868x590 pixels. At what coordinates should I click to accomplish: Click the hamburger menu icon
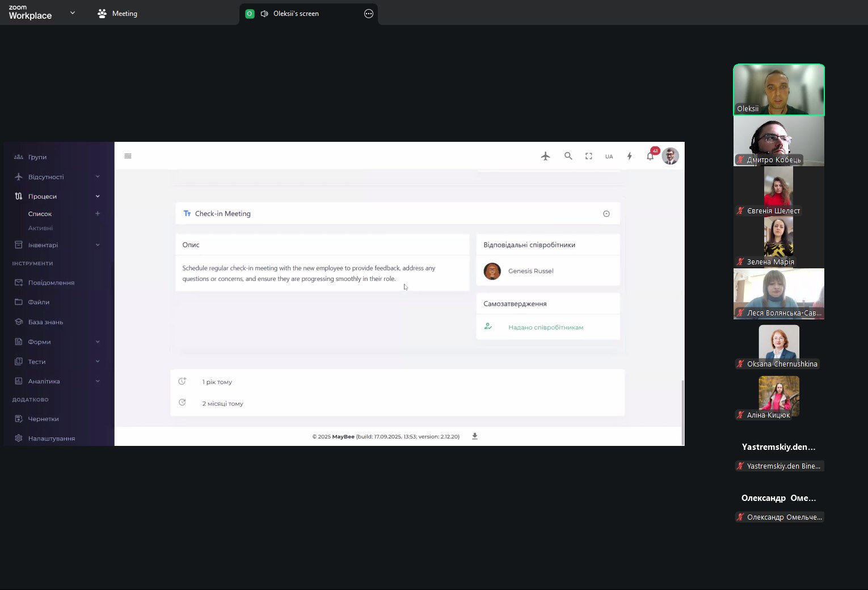click(128, 156)
